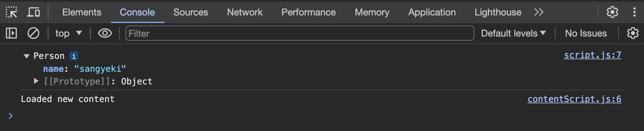Click the blue info badge beside Person
644x131 pixels.
pos(74,56)
